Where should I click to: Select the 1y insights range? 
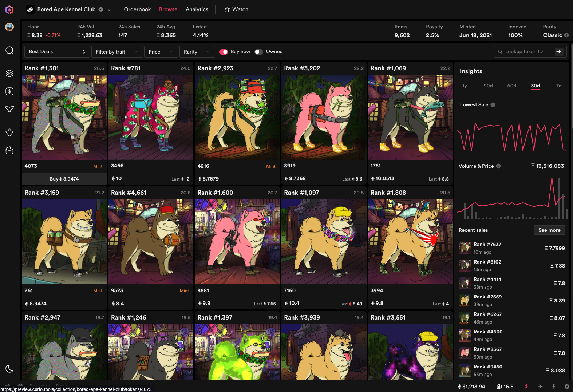coord(465,86)
